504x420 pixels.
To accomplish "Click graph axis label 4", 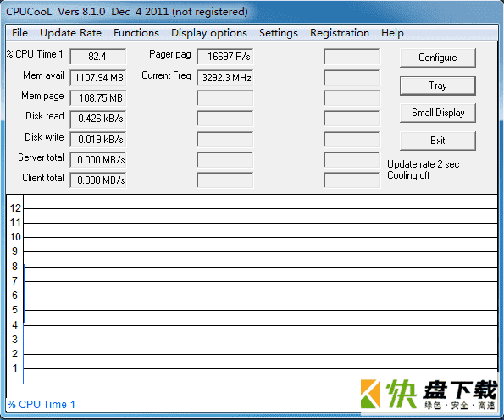I will [x=14, y=325].
